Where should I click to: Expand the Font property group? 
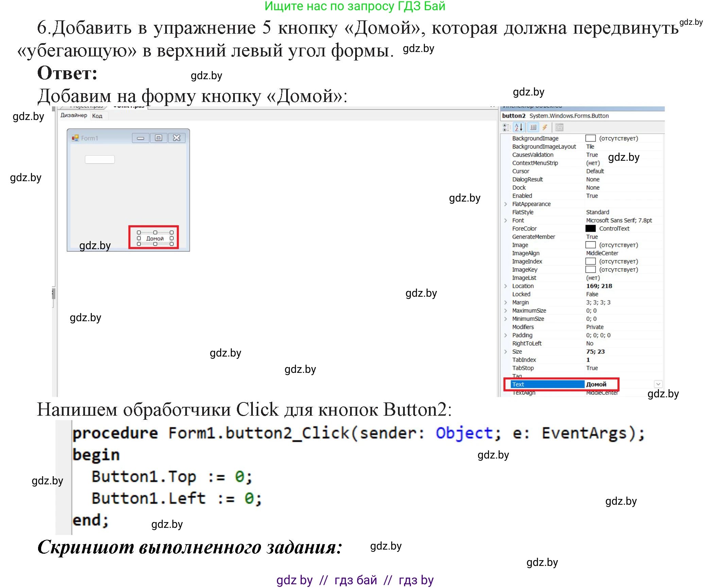click(505, 220)
